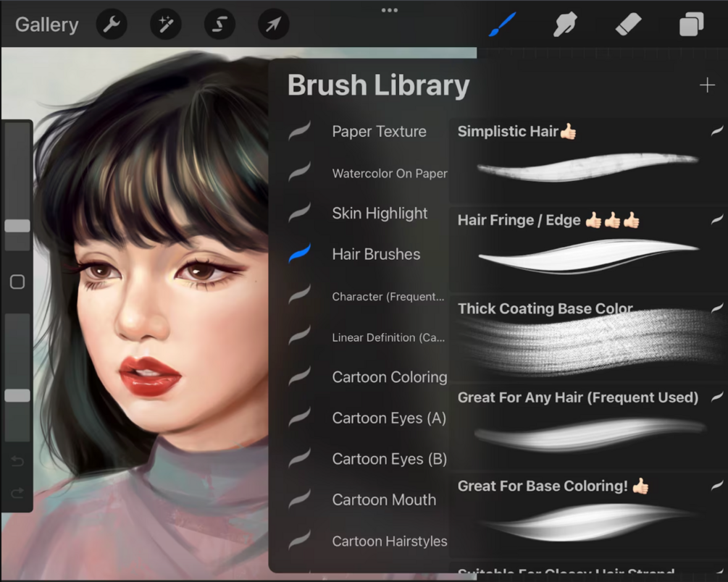Click the stroke icon beside Cartoon Mouth

(x=299, y=499)
